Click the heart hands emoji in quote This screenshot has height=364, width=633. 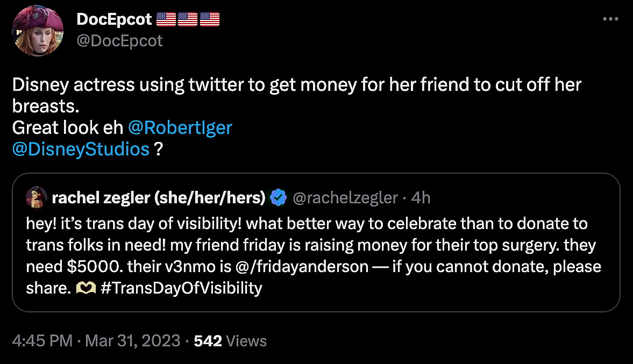tap(86, 288)
